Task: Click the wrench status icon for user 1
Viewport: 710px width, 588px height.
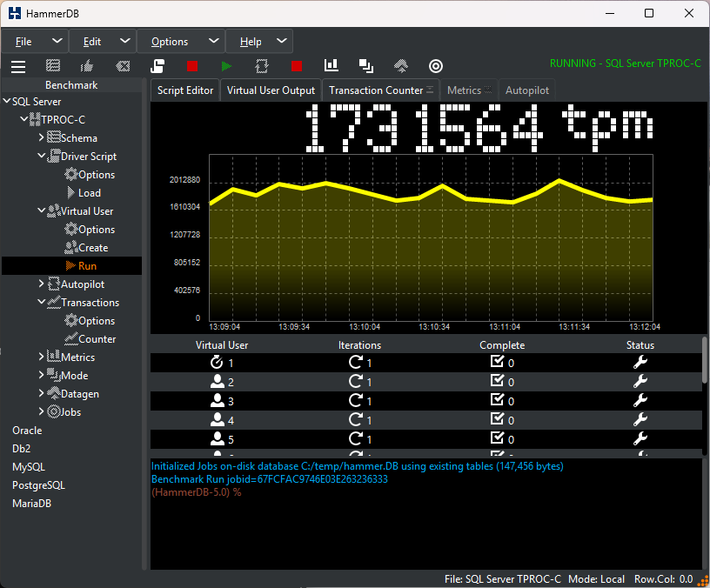Action: click(x=640, y=362)
